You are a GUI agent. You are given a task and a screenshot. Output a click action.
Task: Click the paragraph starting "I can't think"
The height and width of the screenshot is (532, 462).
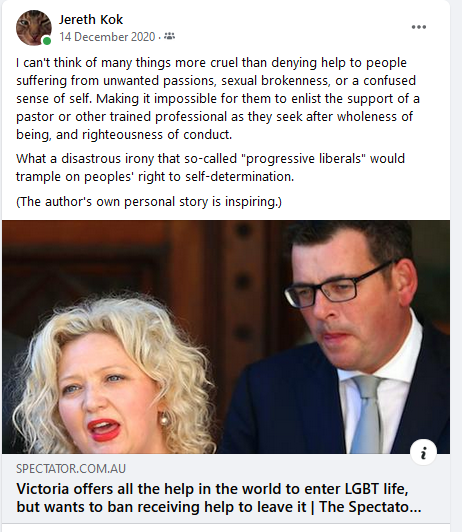click(x=218, y=99)
